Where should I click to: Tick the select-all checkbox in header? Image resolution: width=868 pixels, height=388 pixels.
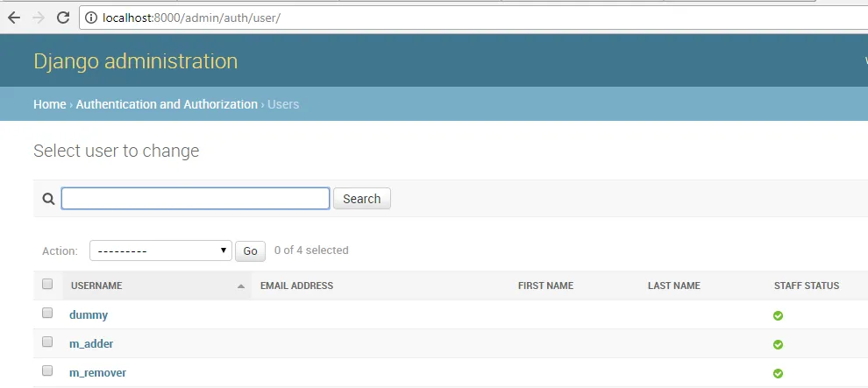click(47, 284)
